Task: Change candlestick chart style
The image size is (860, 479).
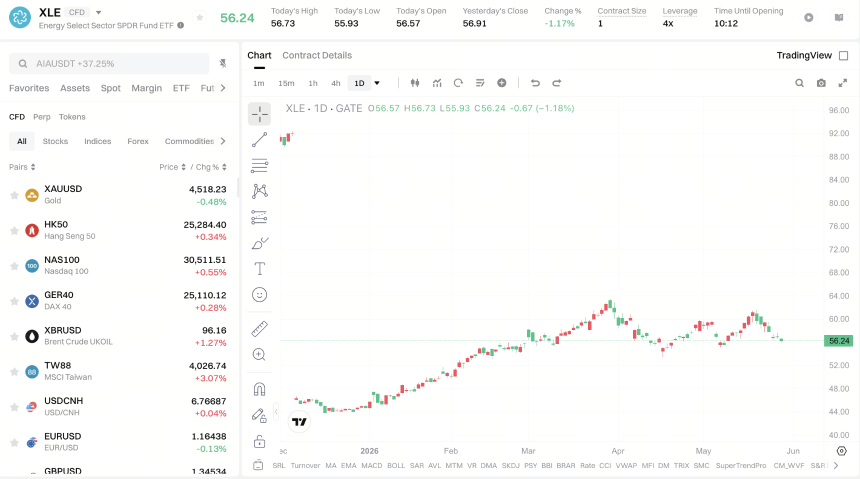Action: 415,83
